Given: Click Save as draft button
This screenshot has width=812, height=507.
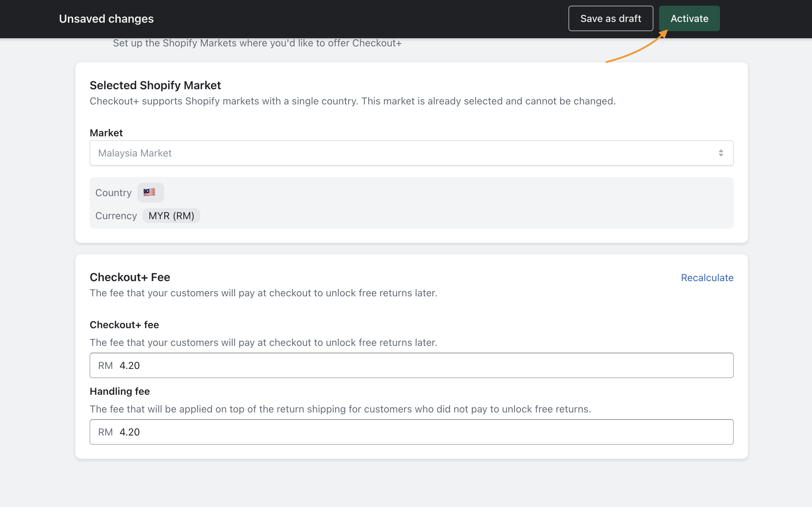Looking at the screenshot, I should click(611, 18).
